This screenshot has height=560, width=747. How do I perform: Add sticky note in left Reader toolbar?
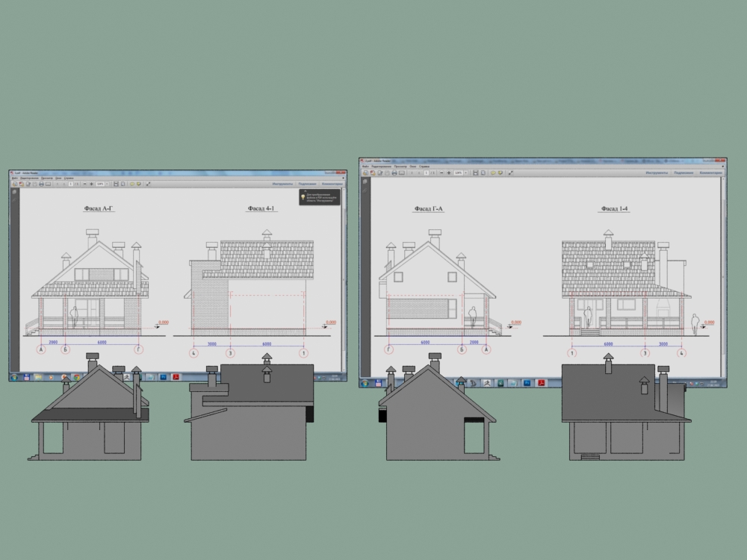tap(132, 184)
